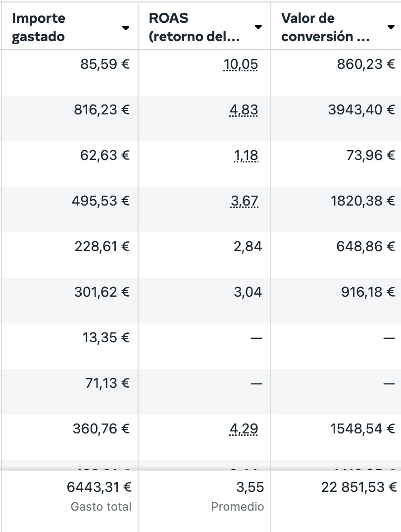Click the underlined ROAS value 4,83
The width and height of the screenshot is (401, 532).
coord(244,109)
